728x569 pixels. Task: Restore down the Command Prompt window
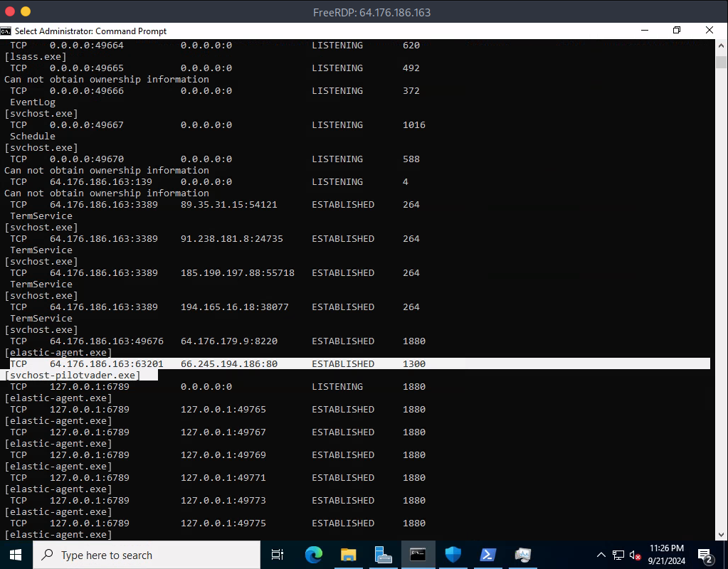coord(677,31)
